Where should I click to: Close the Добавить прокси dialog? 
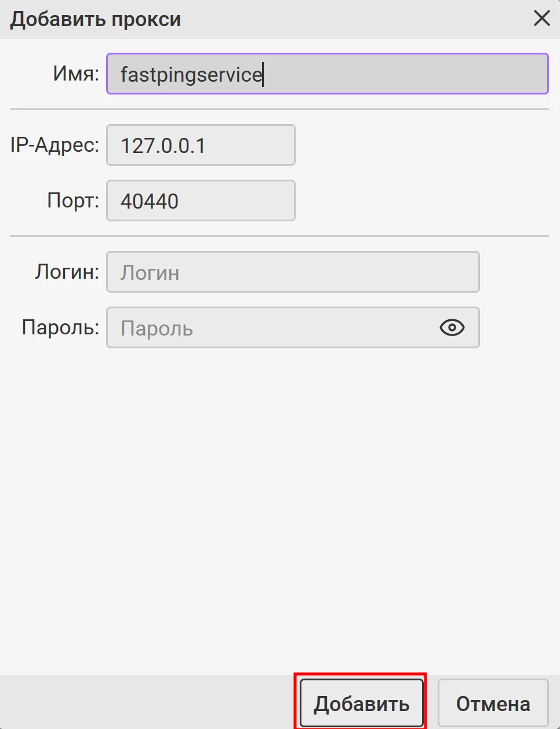(x=541, y=19)
